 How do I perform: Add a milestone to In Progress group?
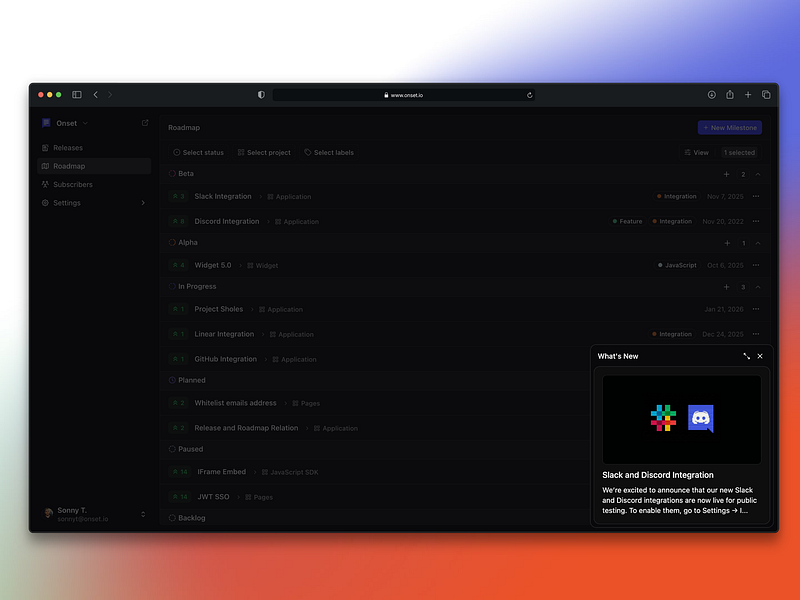726,287
